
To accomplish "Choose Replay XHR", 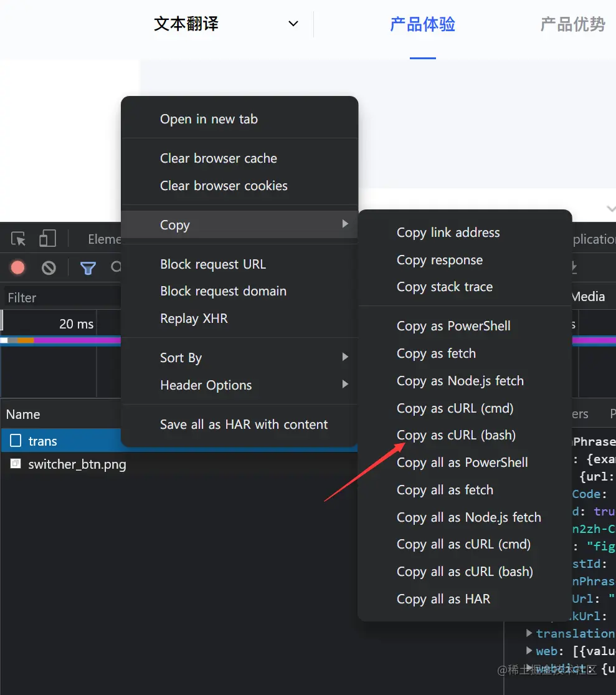I will tap(240, 319).
